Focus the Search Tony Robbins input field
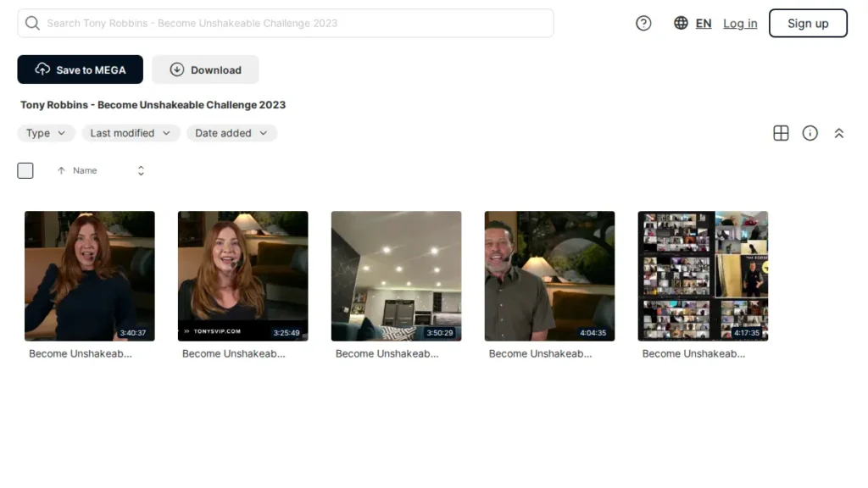The height and width of the screenshot is (488, 868). pyautogui.click(x=286, y=23)
